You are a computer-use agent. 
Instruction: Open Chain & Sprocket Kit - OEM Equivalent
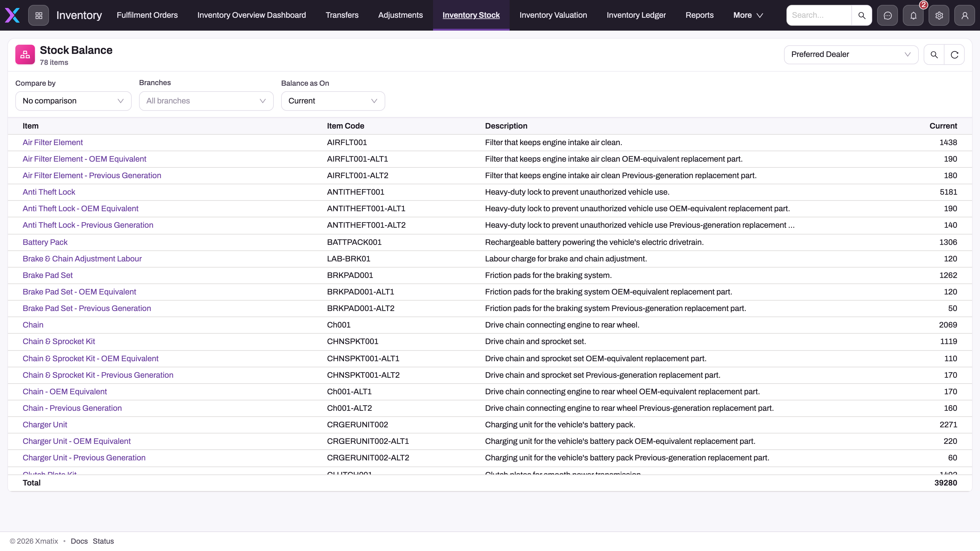(90, 358)
